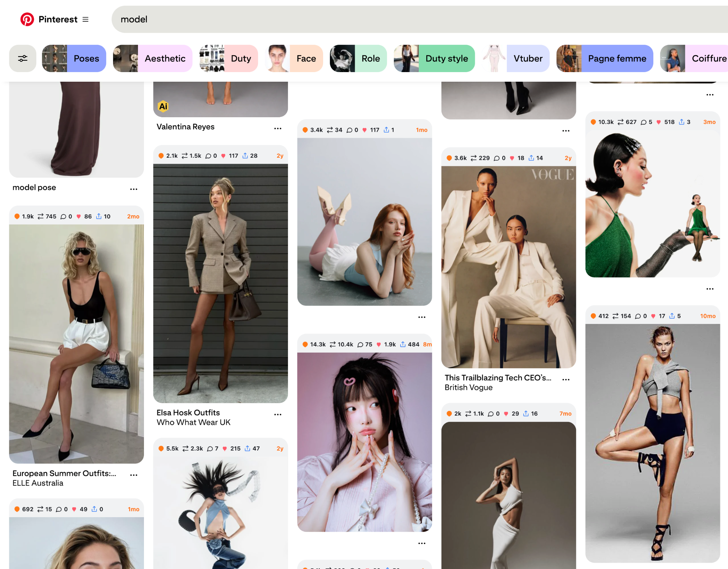Click the repin icon showing 745
This screenshot has width=728, height=569.
pos(41,217)
